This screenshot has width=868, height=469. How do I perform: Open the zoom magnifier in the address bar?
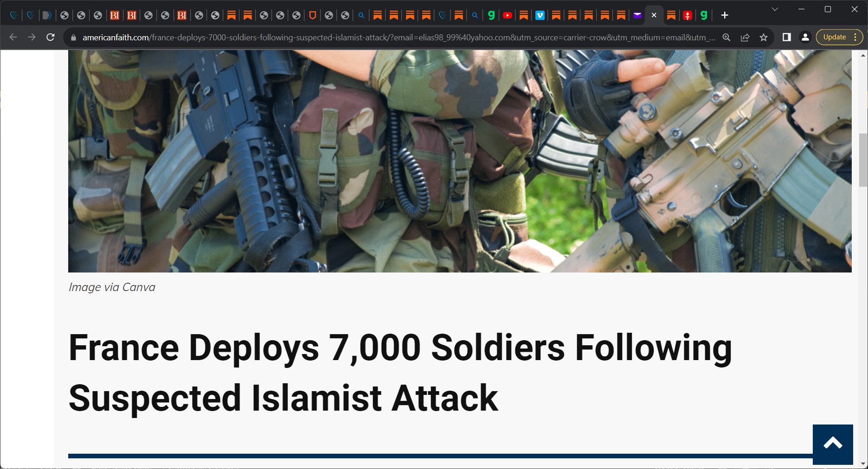pos(727,38)
